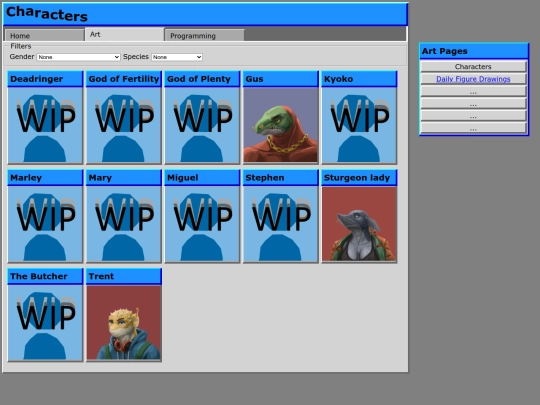Open the Programming tab
The height and width of the screenshot is (405, 540).
click(x=205, y=35)
